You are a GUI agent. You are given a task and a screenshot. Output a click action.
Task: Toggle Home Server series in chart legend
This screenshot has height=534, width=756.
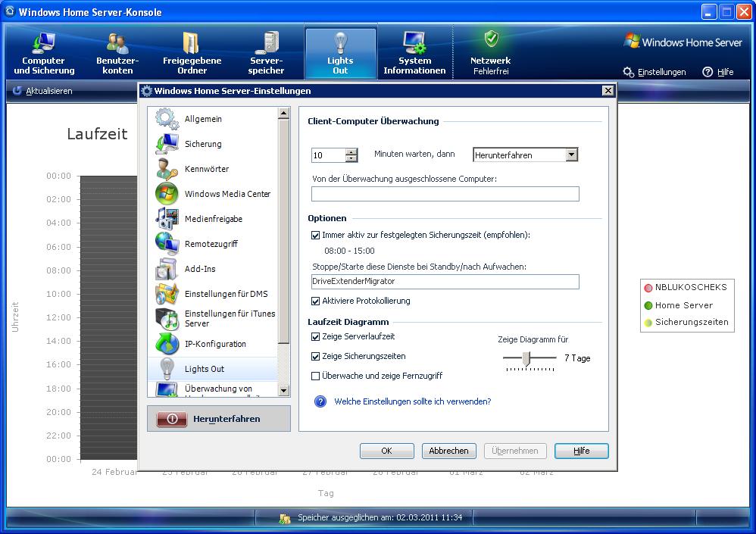(x=648, y=305)
